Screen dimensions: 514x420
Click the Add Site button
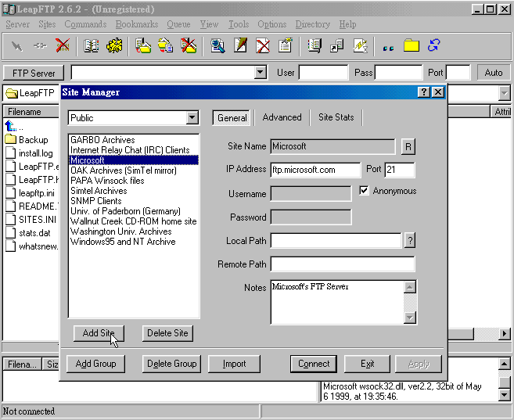pyautogui.click(x=99, y=333)
